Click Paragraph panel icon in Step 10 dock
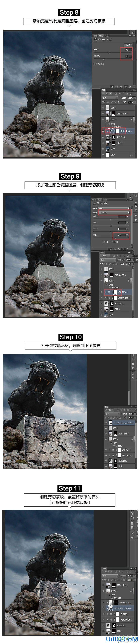The image size is (140, 644). tap(133, 378)
